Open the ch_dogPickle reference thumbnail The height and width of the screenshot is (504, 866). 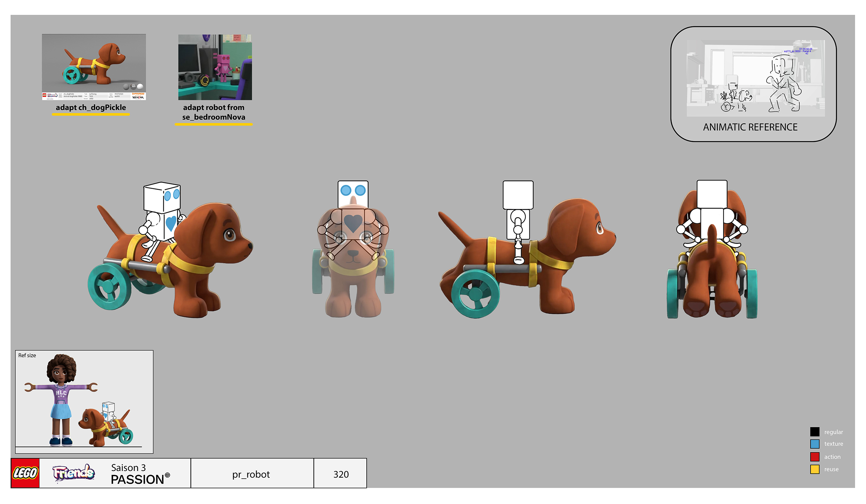pos(94,67)
